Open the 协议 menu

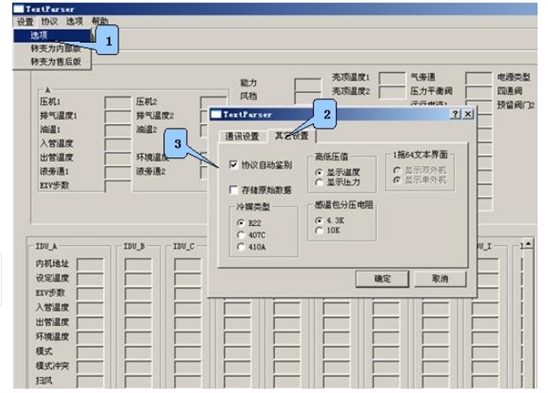pyautogui.click(x=49, y=21)
